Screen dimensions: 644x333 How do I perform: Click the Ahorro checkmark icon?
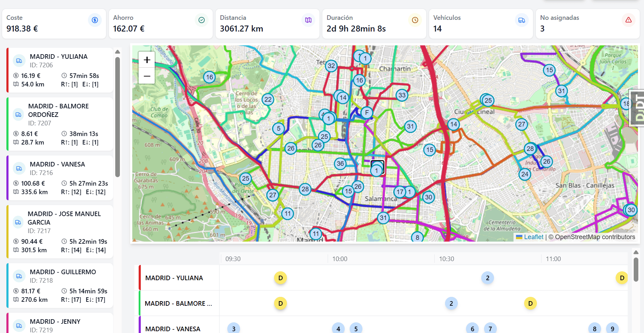(201, 20)
